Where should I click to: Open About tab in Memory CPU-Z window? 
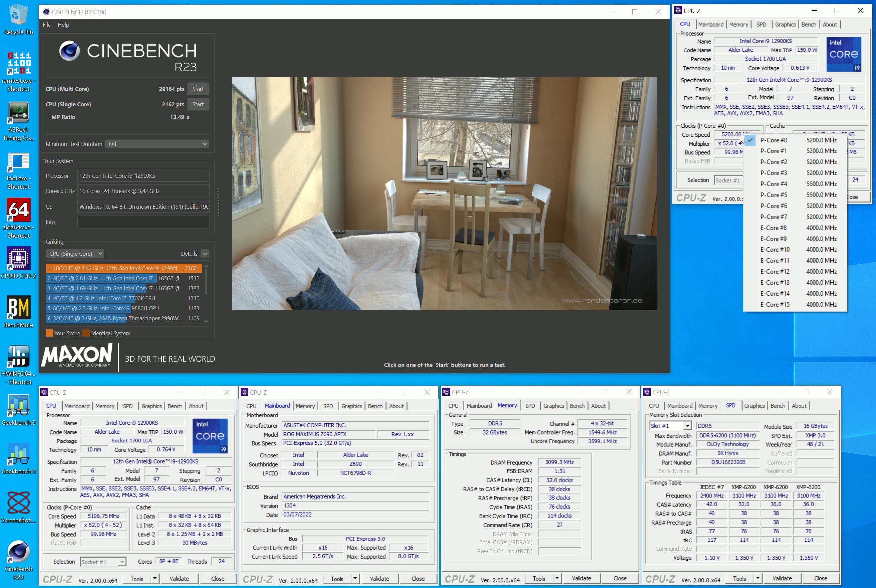point(598,406)
